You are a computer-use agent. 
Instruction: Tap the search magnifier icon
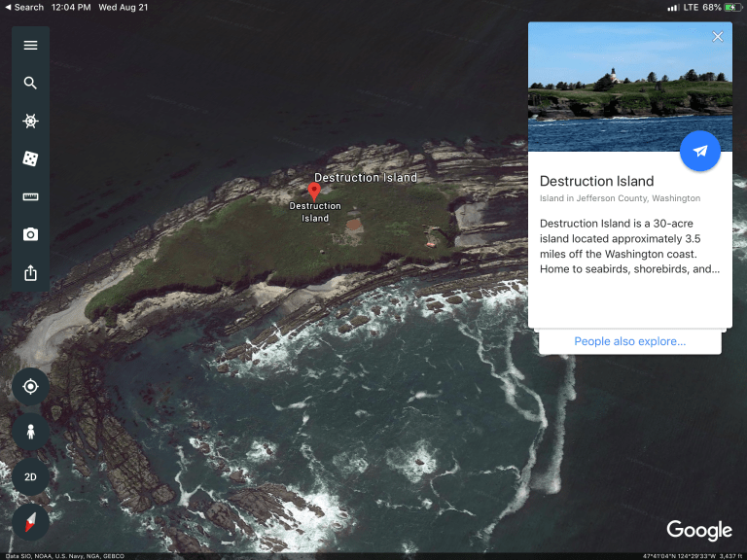pyautogui.click(x=30, y=84)
